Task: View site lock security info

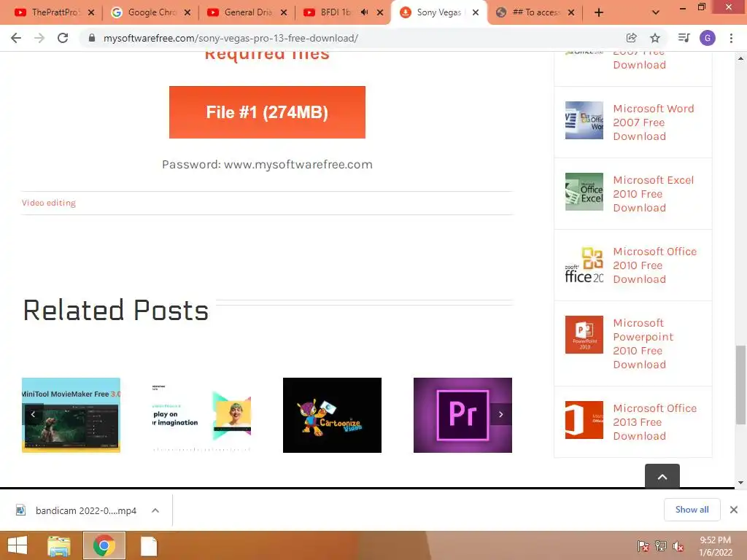Action: pyautogui.click(x=92, y=38)
